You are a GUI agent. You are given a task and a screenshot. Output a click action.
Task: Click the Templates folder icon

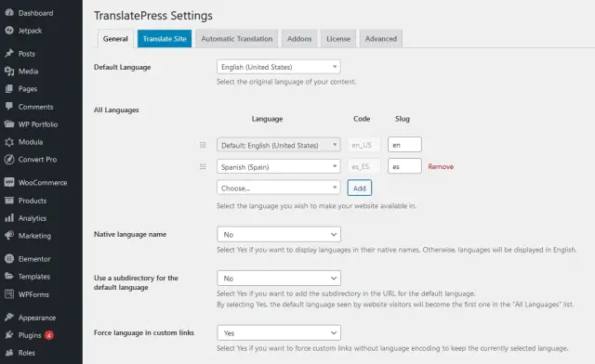9,276
